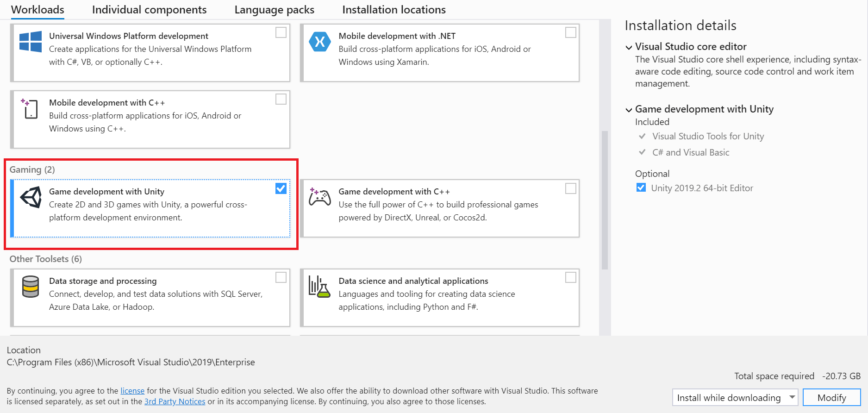Collapse Visual Studio core editor section
This screenshot has height=413, width=868.
click(x=629, y=47)
